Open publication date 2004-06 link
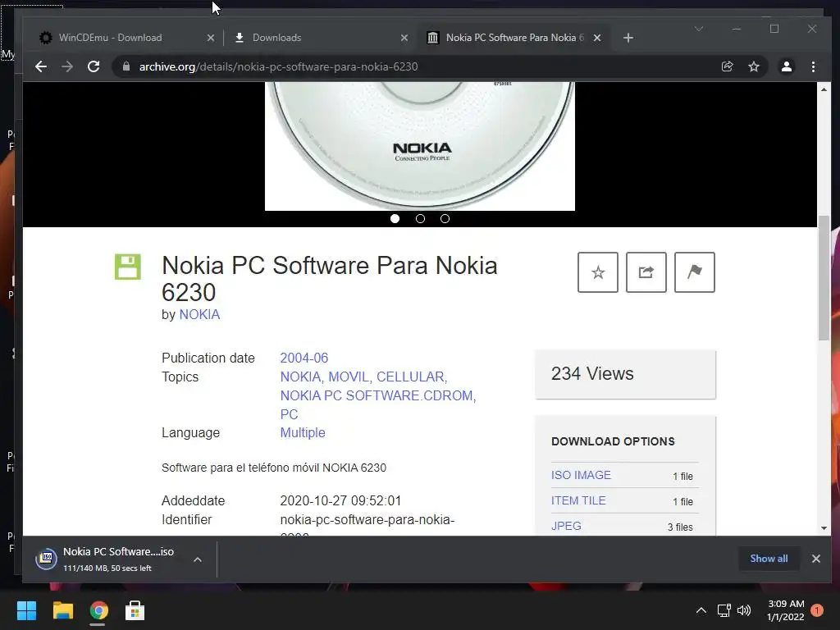840x630 pixels. point(304,358)
